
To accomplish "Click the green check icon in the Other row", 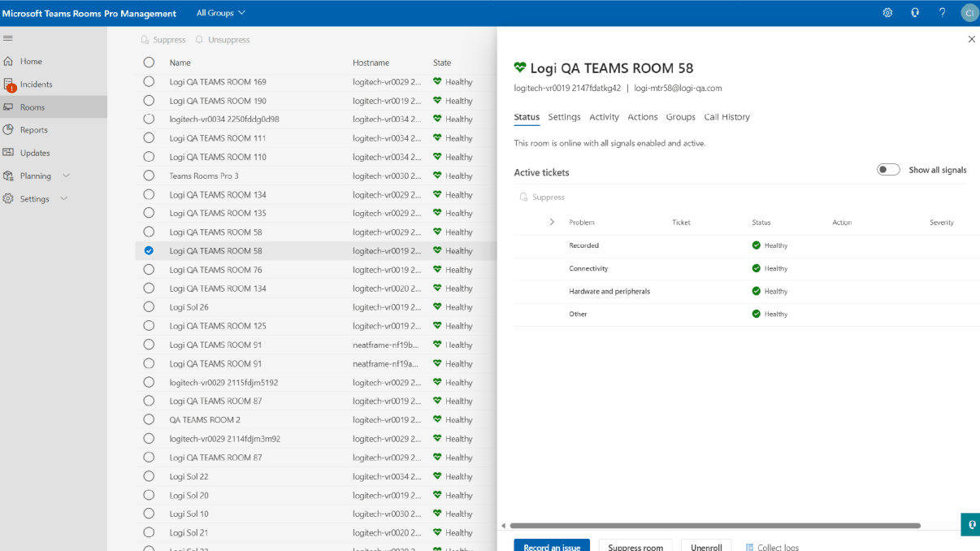I will [756, 314].
